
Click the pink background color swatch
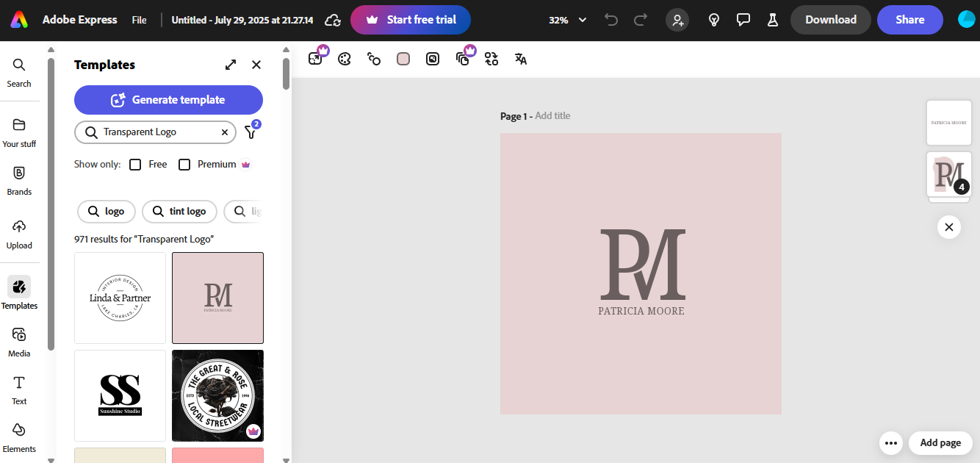click(403, 59)
